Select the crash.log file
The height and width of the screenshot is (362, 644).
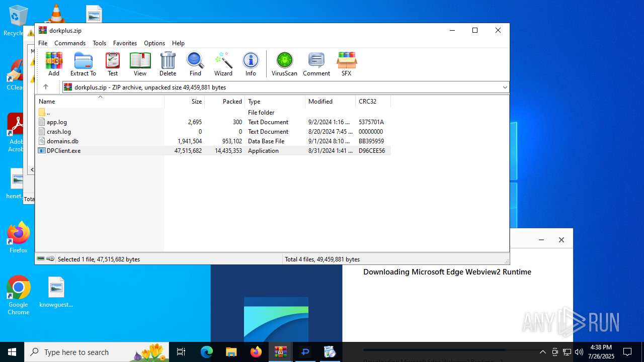pos(213,132)
